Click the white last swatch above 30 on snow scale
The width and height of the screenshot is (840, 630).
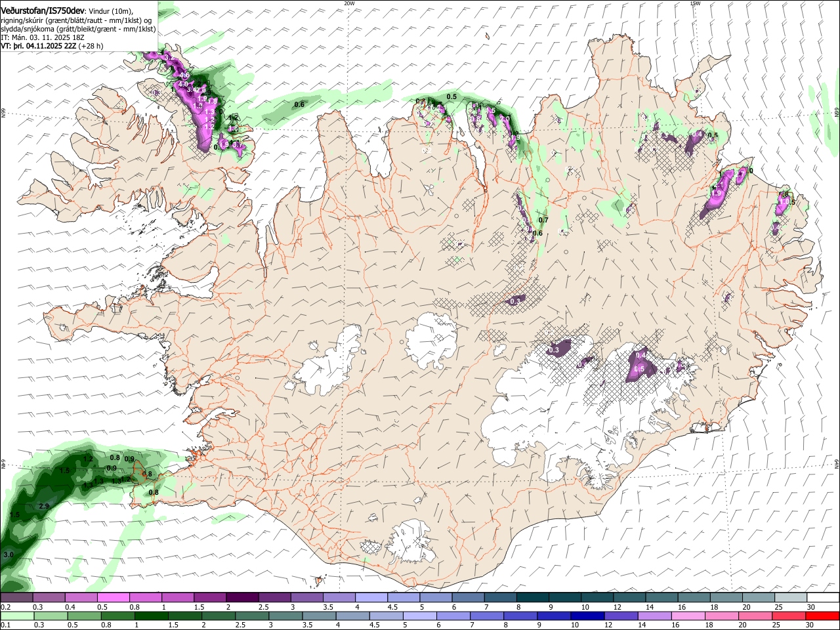[822, 598]
